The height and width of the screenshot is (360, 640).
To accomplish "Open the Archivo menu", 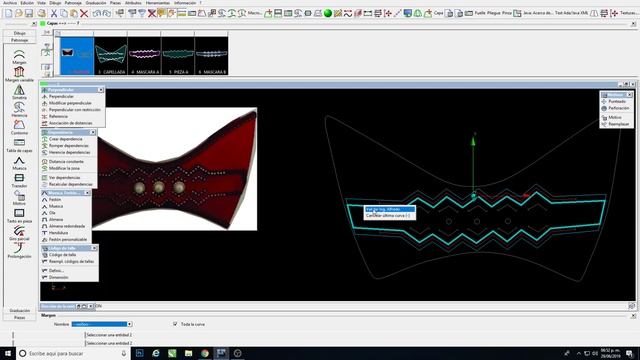I will pos(10,3).
